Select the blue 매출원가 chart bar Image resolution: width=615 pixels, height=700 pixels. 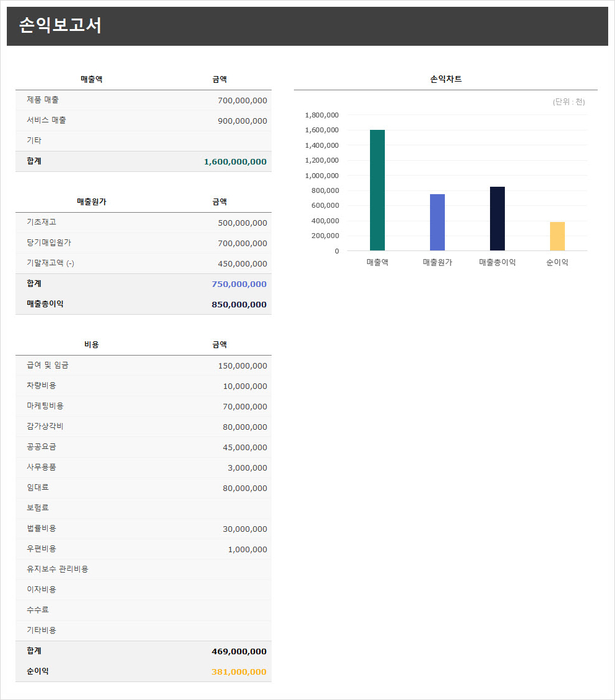[x=437, y=223]
